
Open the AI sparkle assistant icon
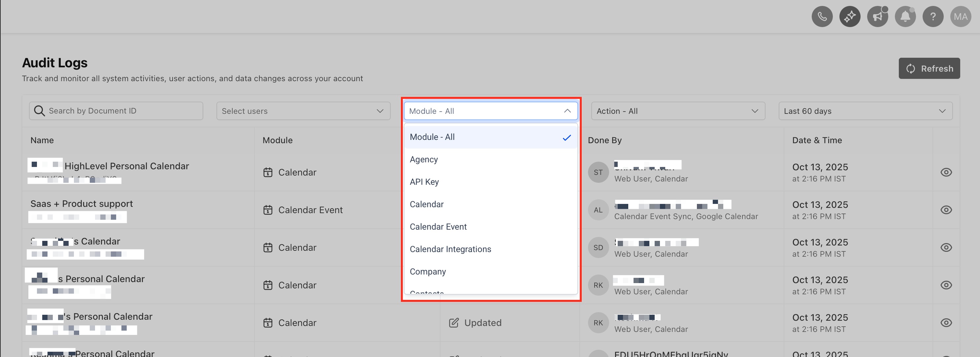pos(850,17)
